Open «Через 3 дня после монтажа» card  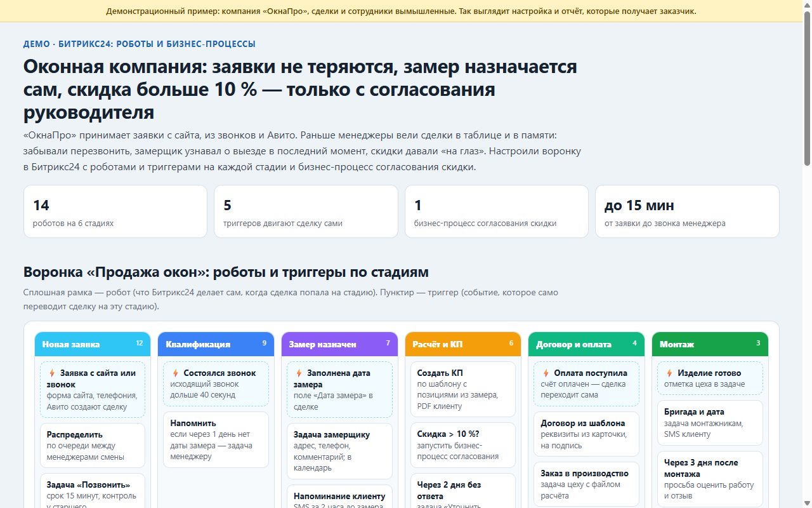pyautogui.click(x=710, y=479)
